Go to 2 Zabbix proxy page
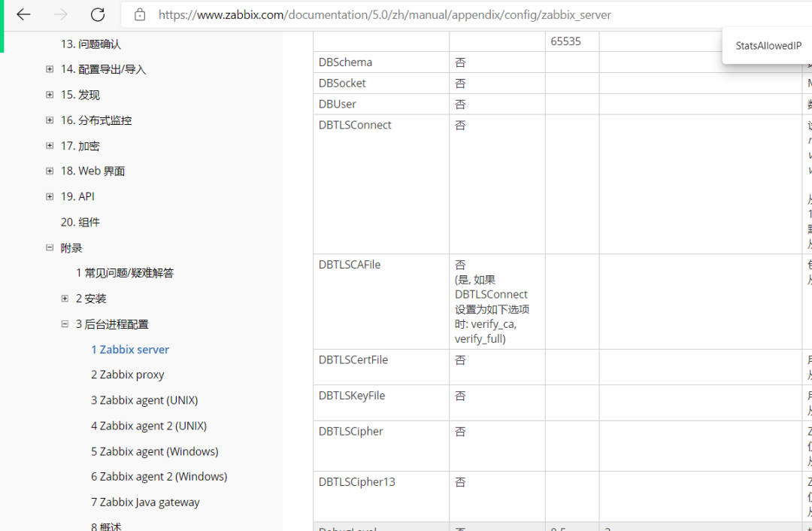This screenshot has height=531, width=812. point(127,375)
